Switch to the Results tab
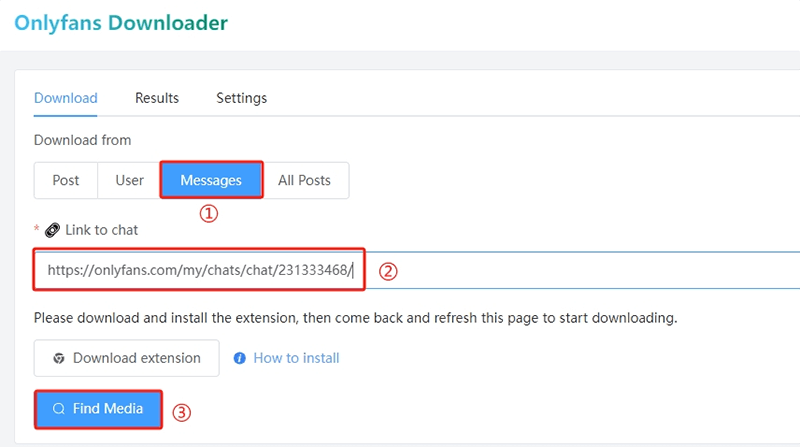Viewport: 800px width, 447px height. coord(157,98)
